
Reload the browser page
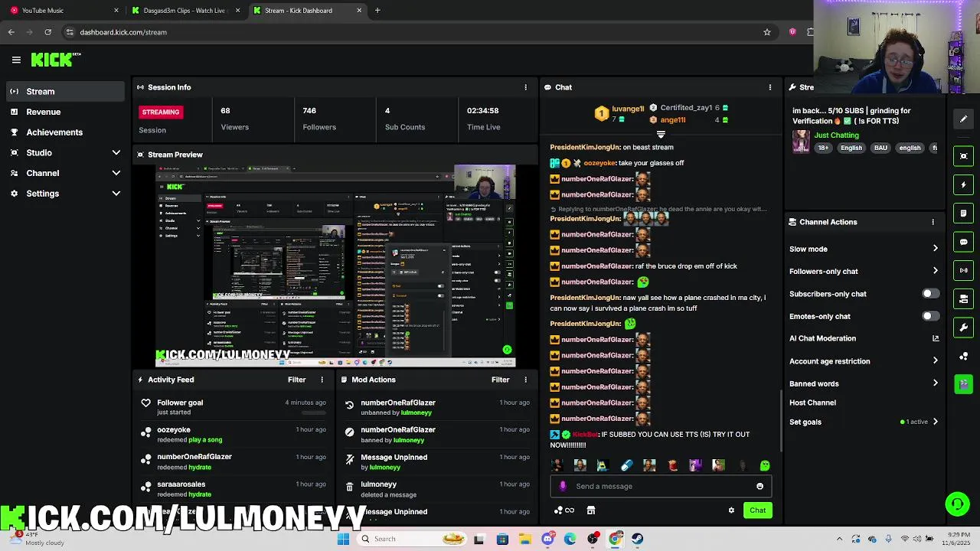(47, 32)
